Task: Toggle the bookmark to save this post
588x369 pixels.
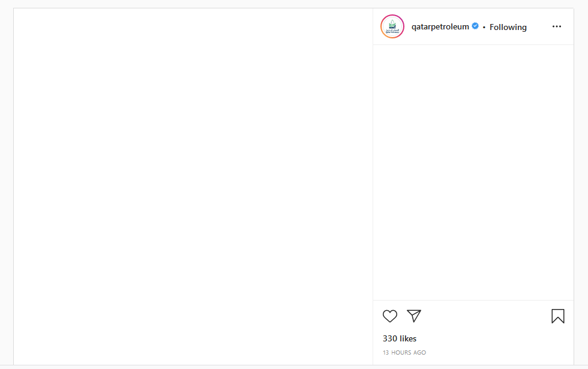Action: (x=558, y=316)
